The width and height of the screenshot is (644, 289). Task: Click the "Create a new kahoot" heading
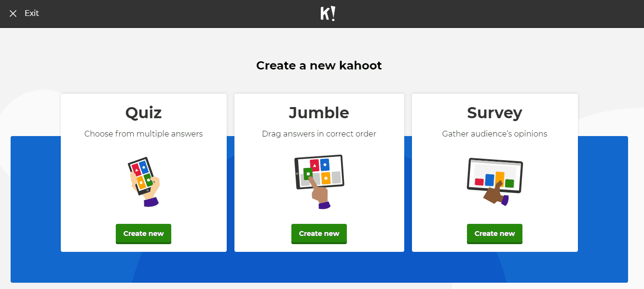pos(319,66)
